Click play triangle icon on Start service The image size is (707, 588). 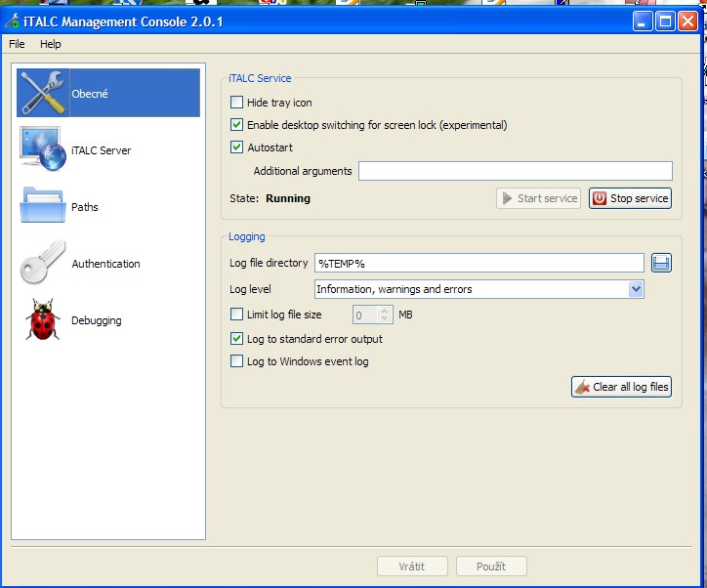coord(507,198)
